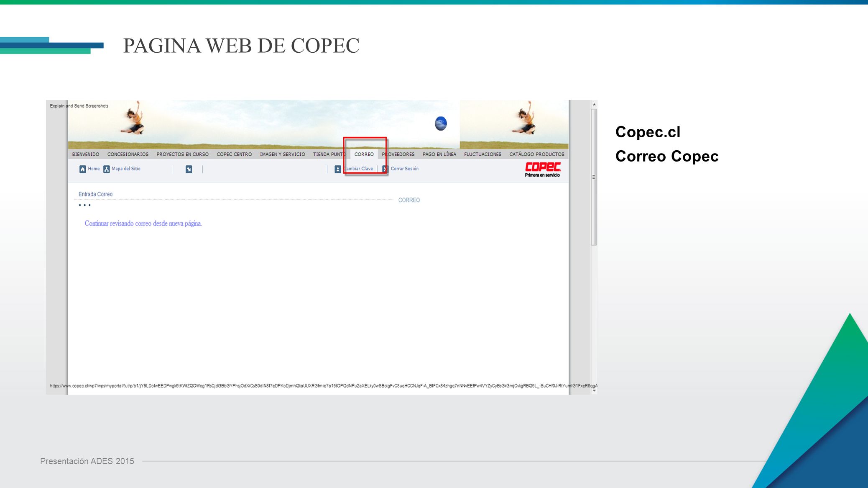Click the scrollbar up arrow
This screenshot has height=488, width=868.
pyautogui.click(x=594, y=104)
